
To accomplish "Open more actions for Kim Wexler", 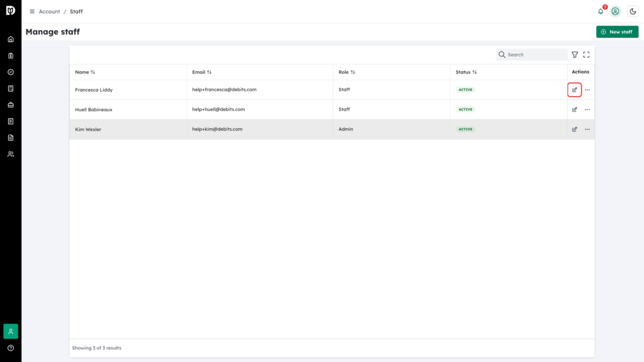I will 587,129.
